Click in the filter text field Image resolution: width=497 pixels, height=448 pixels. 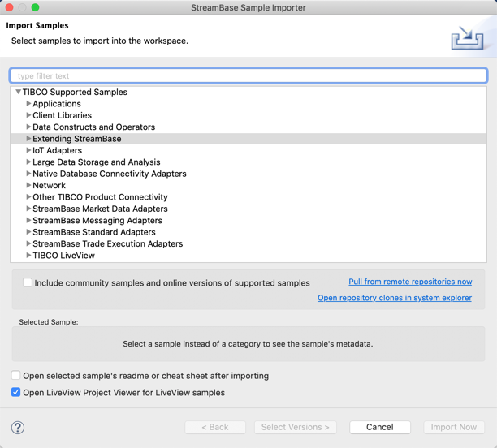click(x=248, y=75)
